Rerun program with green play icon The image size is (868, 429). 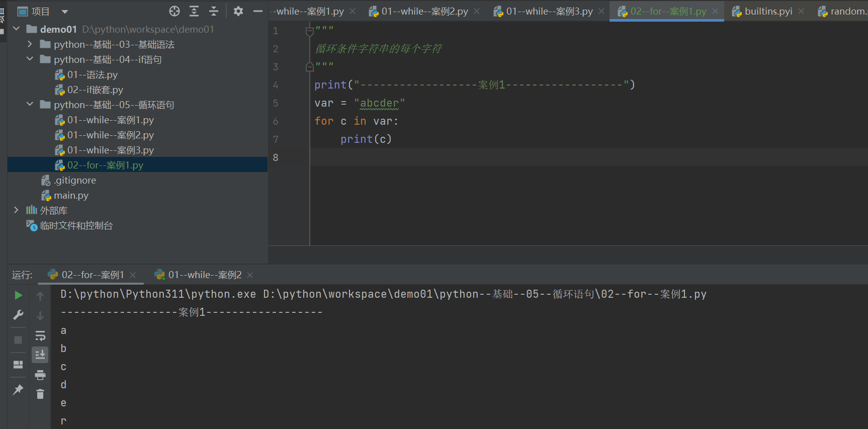18,295
